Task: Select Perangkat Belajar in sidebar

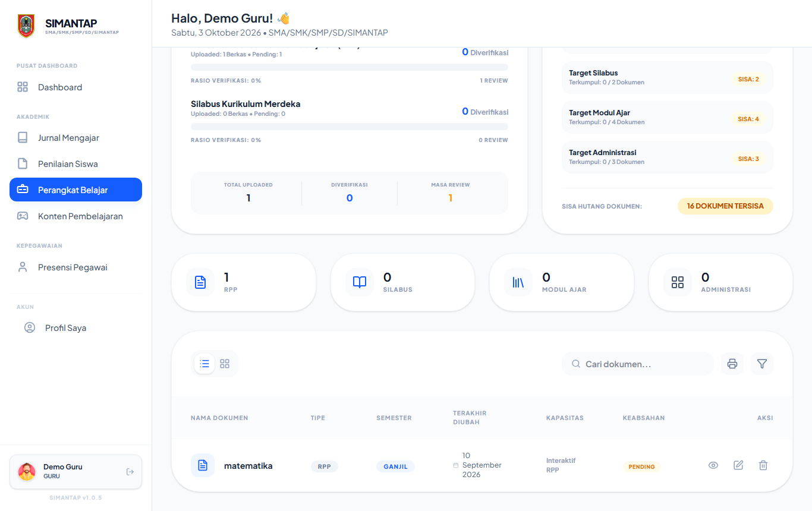Action: (75, 190)
